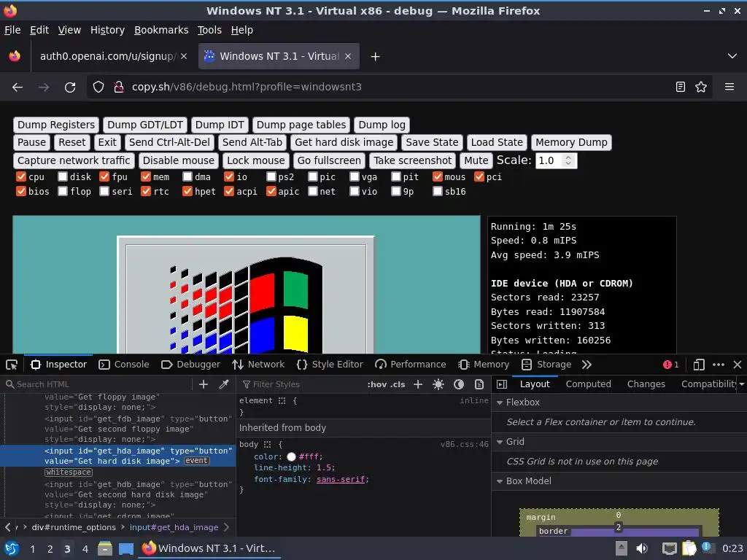This screenshot has width=747, height=560.
Task: Go back one page
Action: pyautogui.click(x=18, y=87)
